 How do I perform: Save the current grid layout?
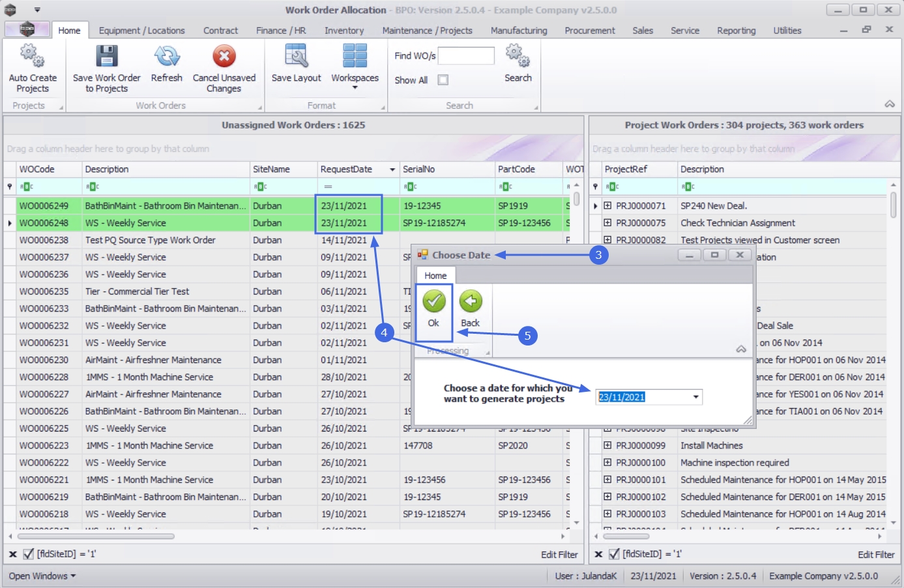[297, 64]
